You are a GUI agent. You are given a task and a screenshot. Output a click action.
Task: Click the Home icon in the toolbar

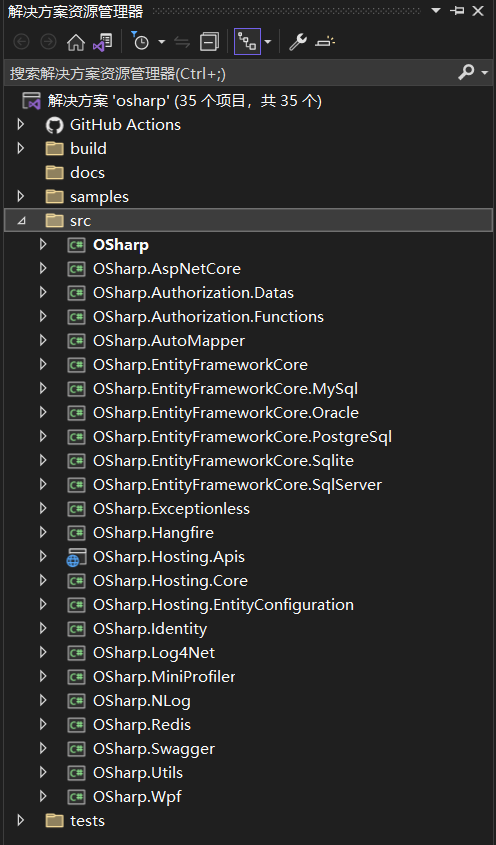click(75, 42)
